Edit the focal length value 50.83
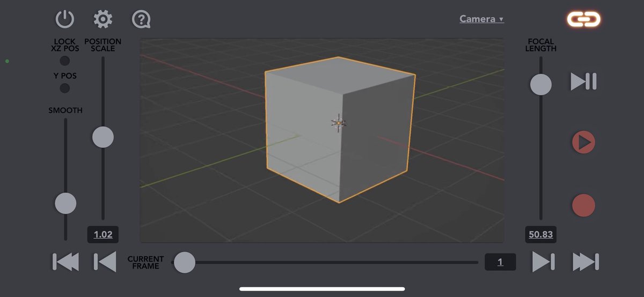Viewport: 644px width, 297px height. 540,234
